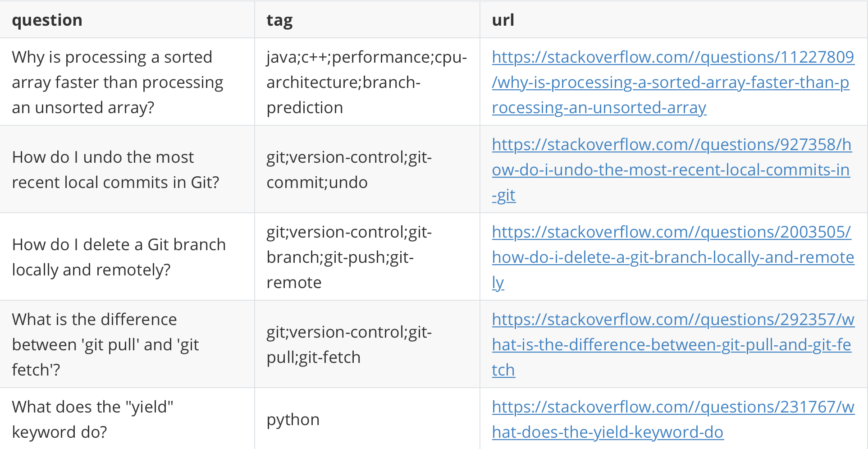Open the delete Git branch URL
The width and height of the screenshot is (868, 449).
coord(672,257)
